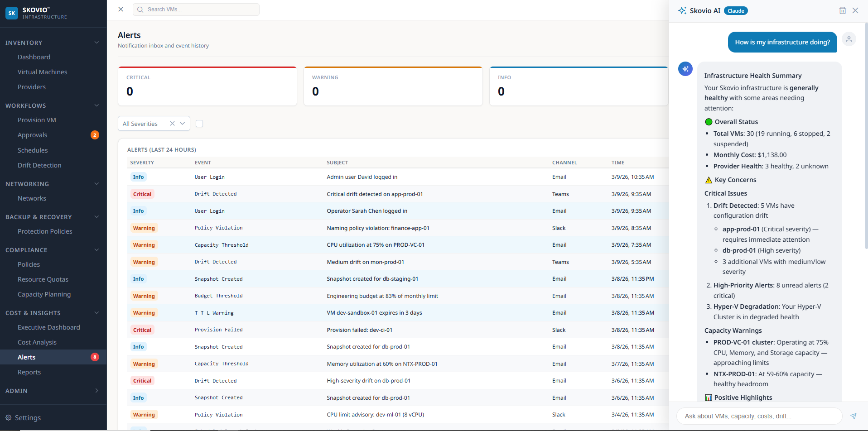Click the Alerts badge showing 8
Screen dimensions: 868x431
(95, 357)
